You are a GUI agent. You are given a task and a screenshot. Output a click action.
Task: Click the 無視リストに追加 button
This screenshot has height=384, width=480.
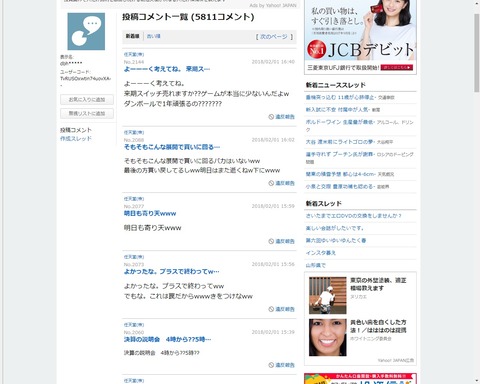[87, 113]
